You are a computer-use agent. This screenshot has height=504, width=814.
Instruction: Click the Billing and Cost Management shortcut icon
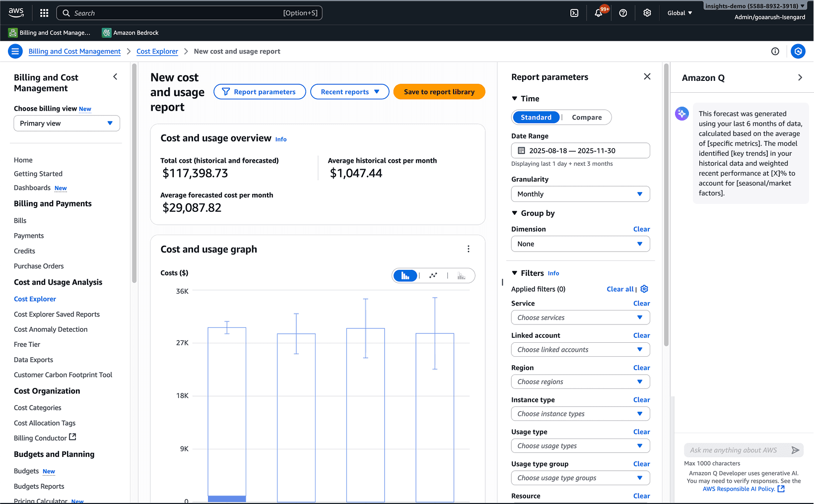click(13, 33)
